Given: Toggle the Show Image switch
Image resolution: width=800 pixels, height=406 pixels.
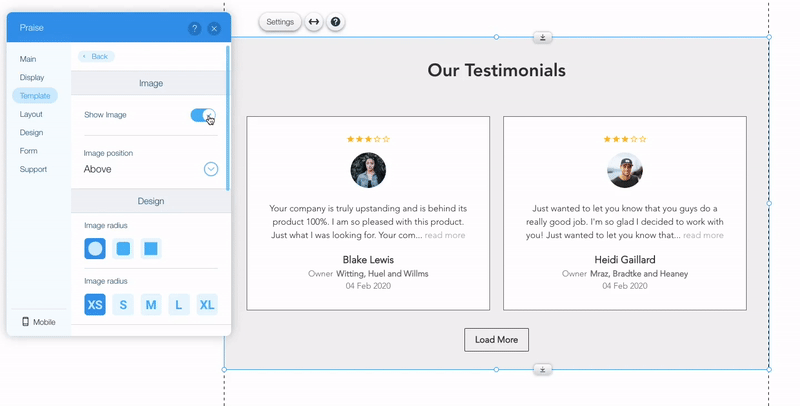Looking at the screenshot, I should click(203, 115).
